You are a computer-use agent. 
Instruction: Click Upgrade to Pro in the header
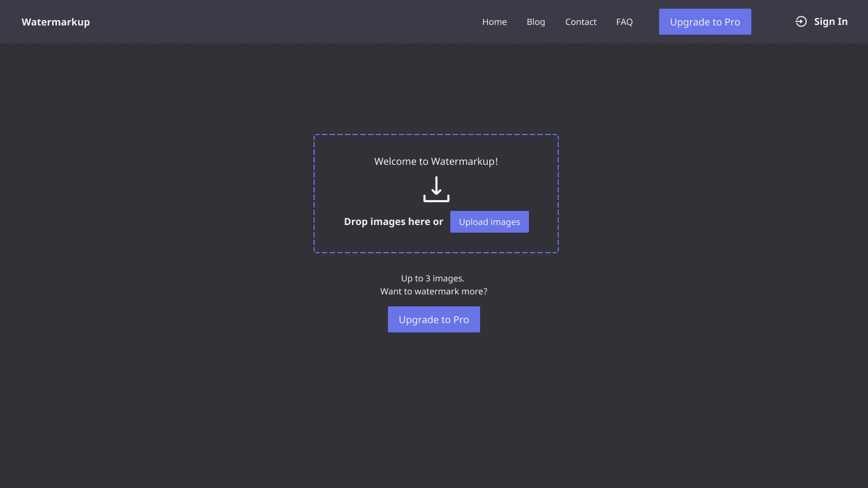705,22
